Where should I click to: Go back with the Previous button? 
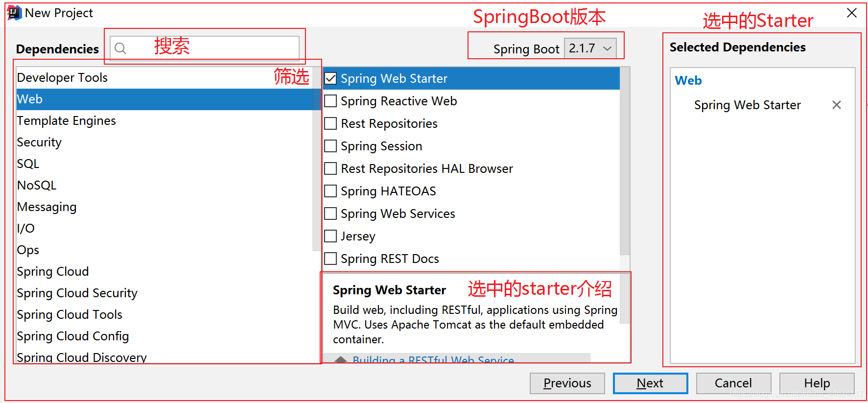point(567,383)
